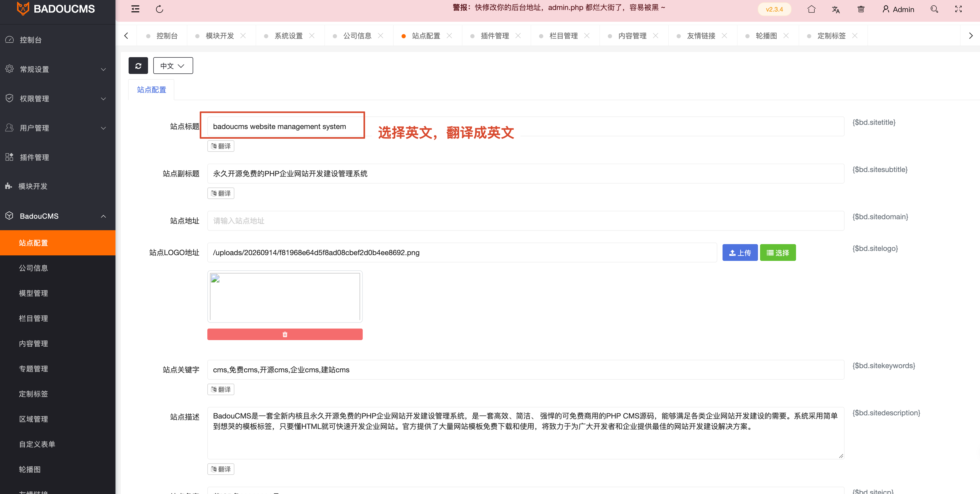Expand the 常规设置 sidebar menu

pos(58,69)
